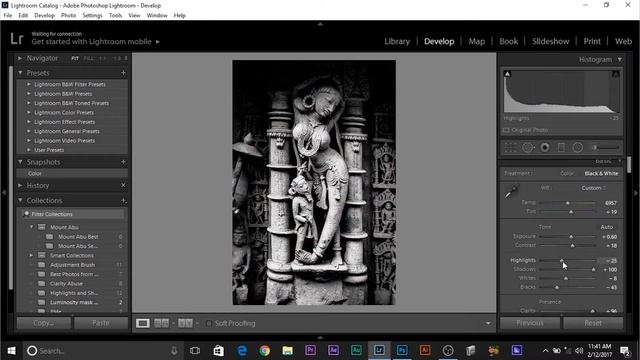Switch to the Print module

[592, 41]
